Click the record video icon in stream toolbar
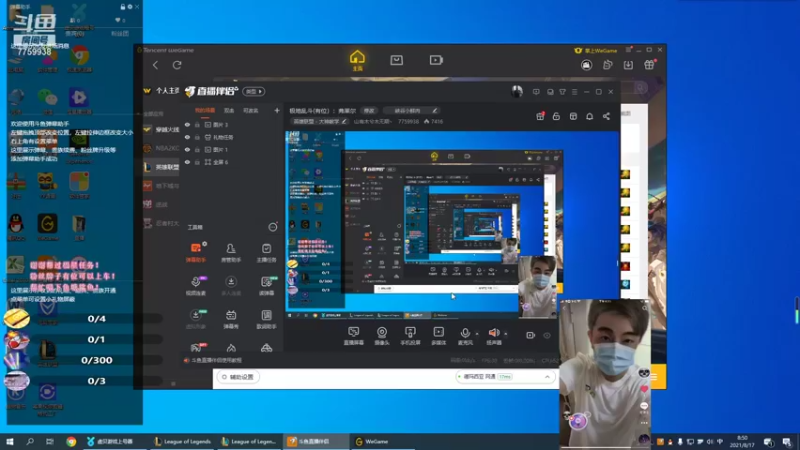The height and width of the screenshot is (450, 800). (x=531, y=335)
